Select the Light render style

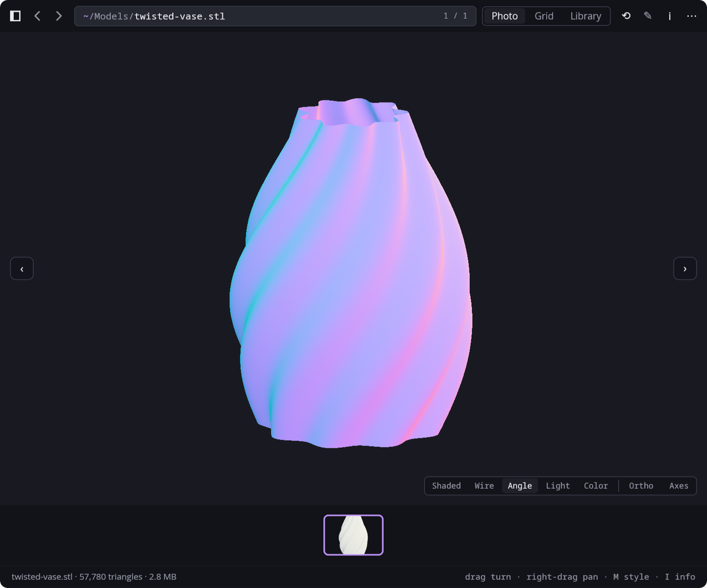click(x=557, y=486)
